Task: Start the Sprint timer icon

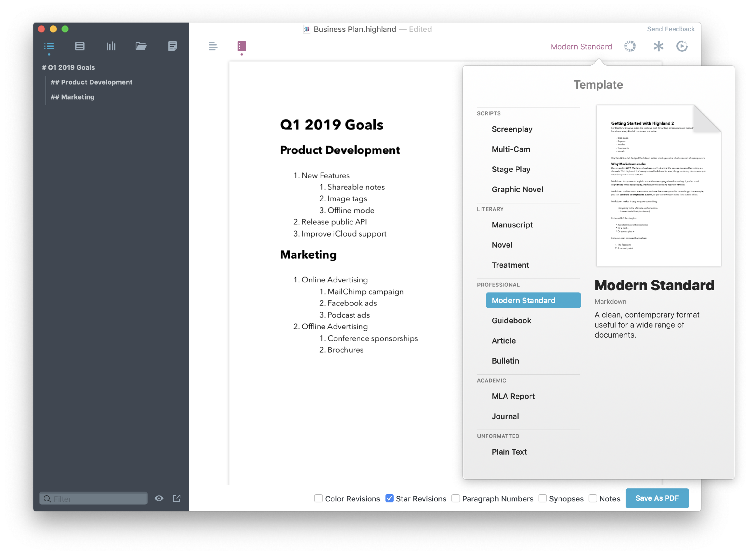Action: click(x=682, y=46)
